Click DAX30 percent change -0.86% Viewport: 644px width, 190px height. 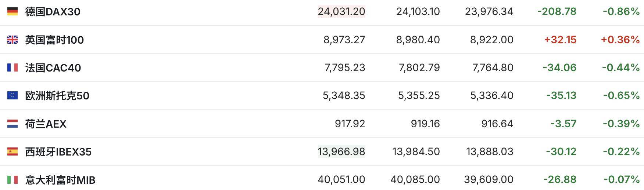tap(621, 11)
